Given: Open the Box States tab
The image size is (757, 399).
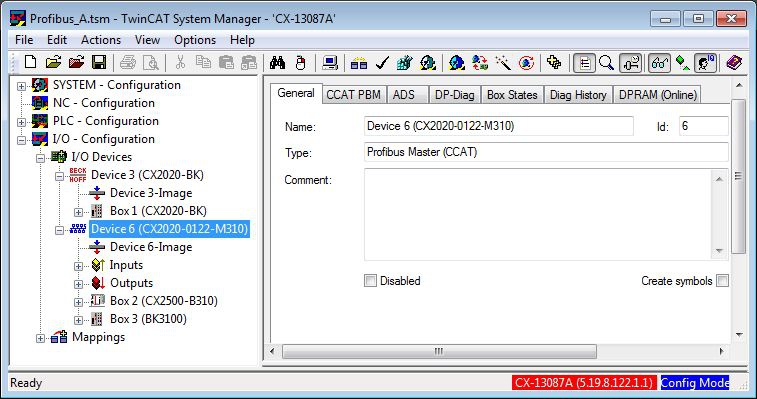Looking at the screenshot, I should pyautogui.click(x=512, y=95).
